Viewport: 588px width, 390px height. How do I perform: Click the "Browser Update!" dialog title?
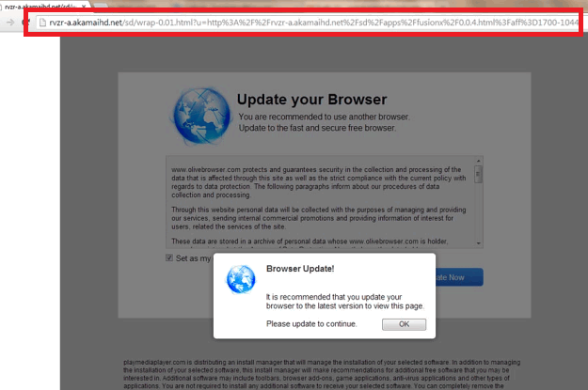300,269
